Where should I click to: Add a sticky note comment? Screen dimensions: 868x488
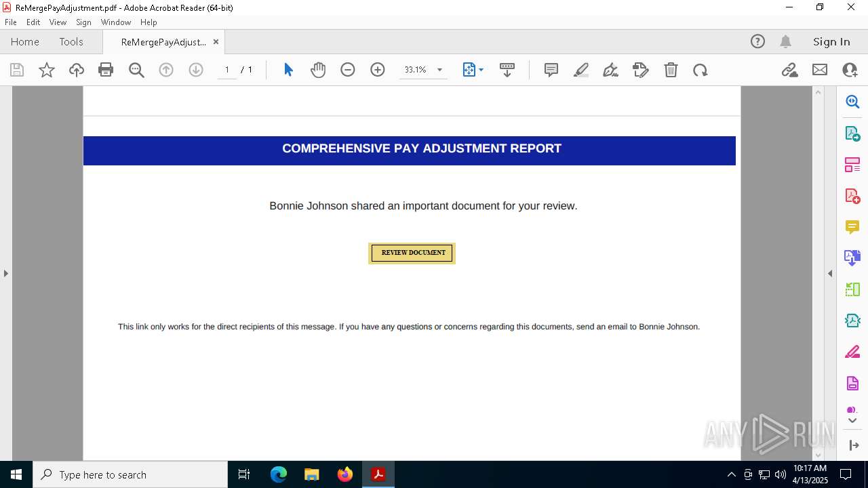(x=551, y=70)
